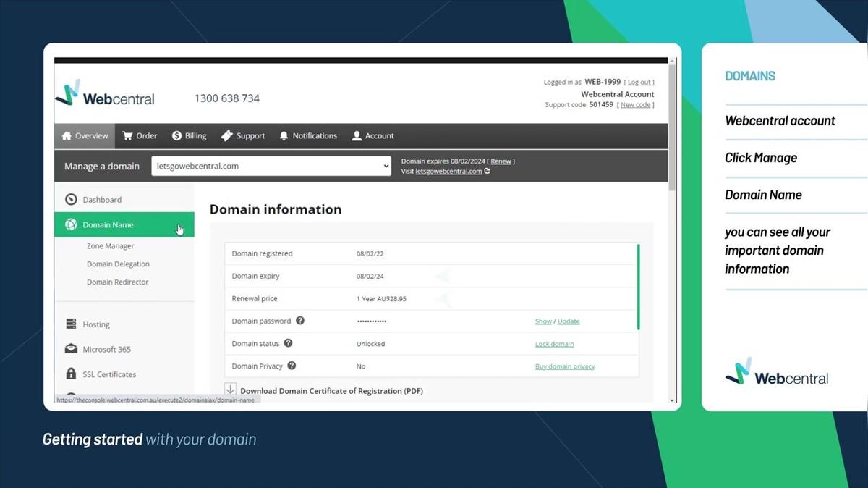
Task: Click the scrollbar down arrow
Action: pos(673,400)
